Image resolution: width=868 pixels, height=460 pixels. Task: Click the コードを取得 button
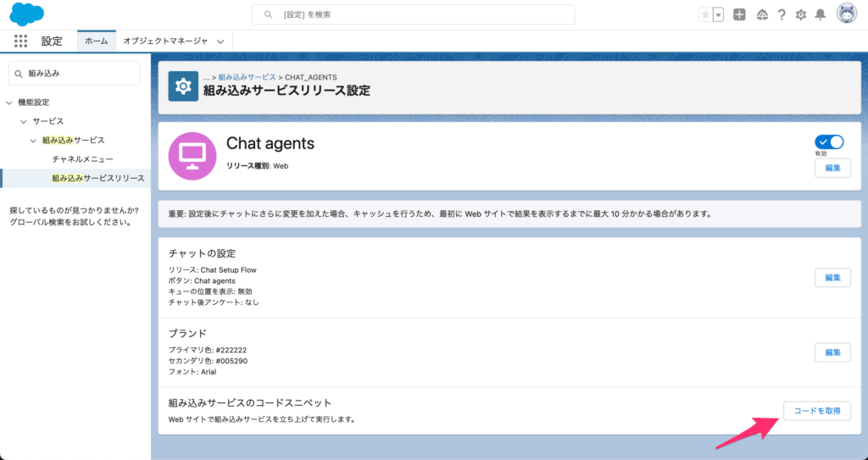[x=816, y=411]
